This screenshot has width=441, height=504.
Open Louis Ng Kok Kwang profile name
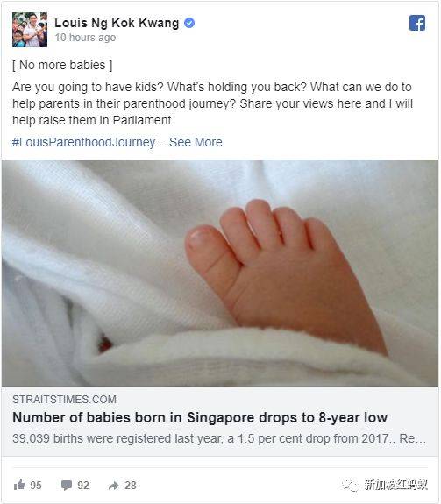click(117, 23)
